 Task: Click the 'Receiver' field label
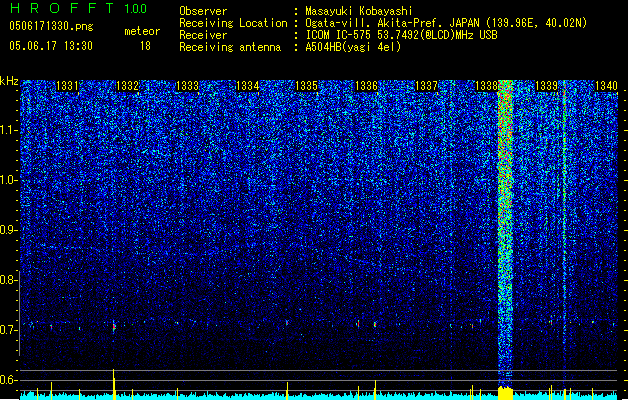(x=203, y=35)
